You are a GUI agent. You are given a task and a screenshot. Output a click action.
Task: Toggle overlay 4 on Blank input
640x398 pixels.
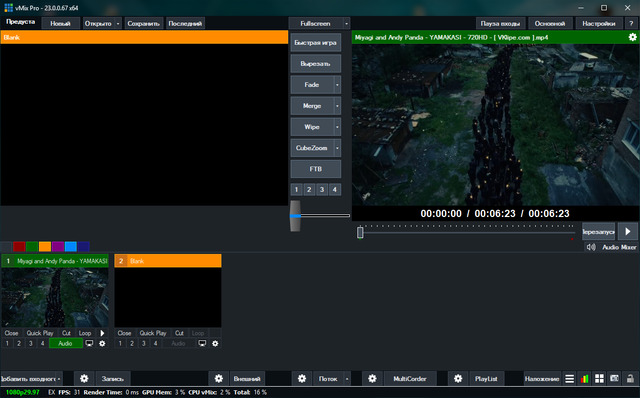156,343
